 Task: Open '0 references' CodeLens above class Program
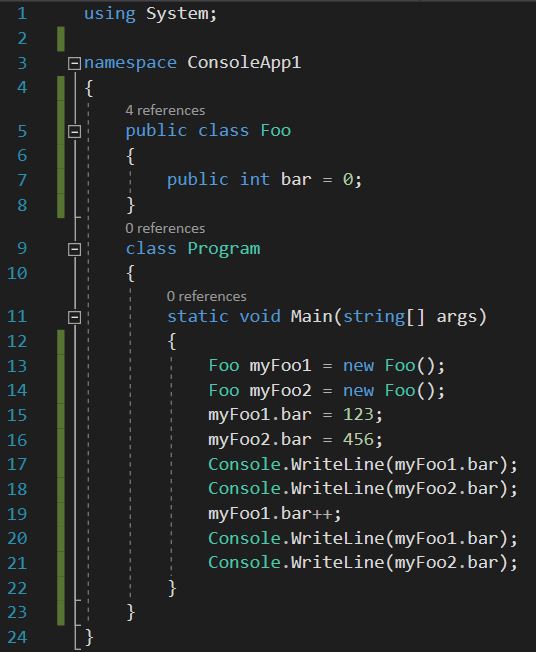(x=165, y=228)
